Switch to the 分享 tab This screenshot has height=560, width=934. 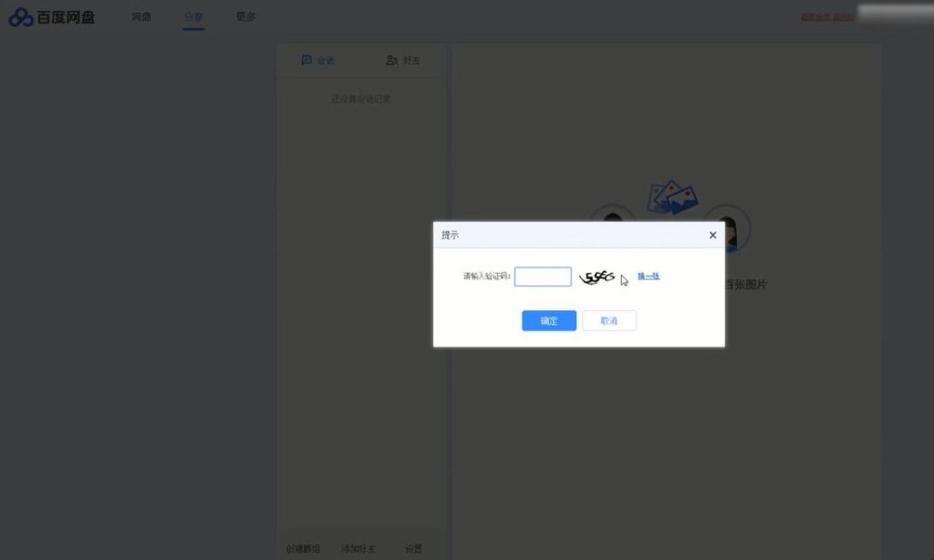[193, 16]
